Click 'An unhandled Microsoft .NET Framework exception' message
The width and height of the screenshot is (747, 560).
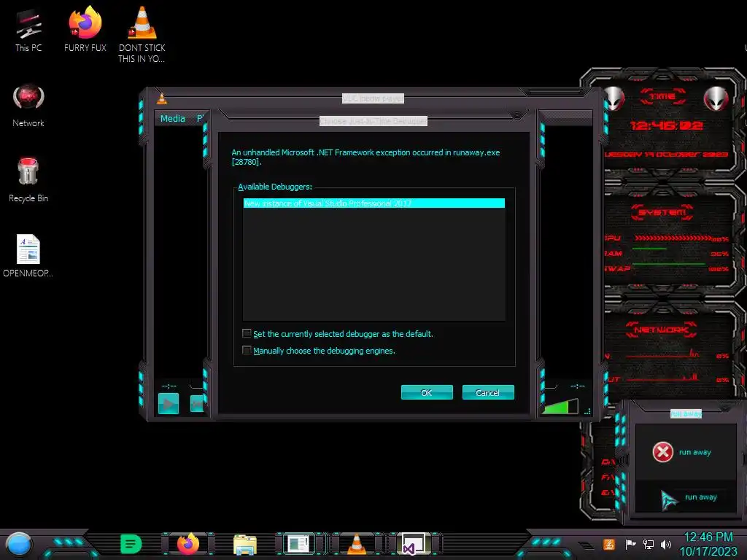(x=365, y=157)
